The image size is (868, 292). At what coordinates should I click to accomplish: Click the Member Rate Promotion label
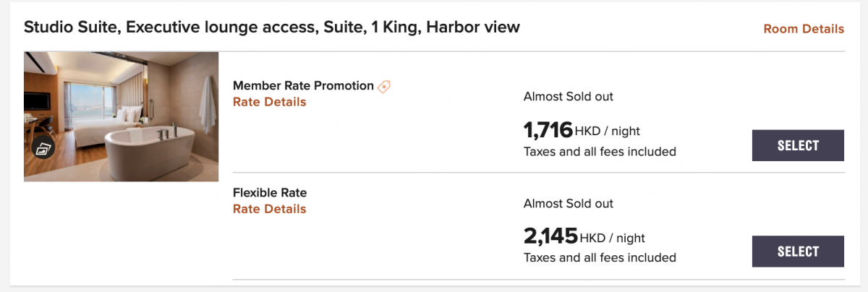(x=303, y=85)
